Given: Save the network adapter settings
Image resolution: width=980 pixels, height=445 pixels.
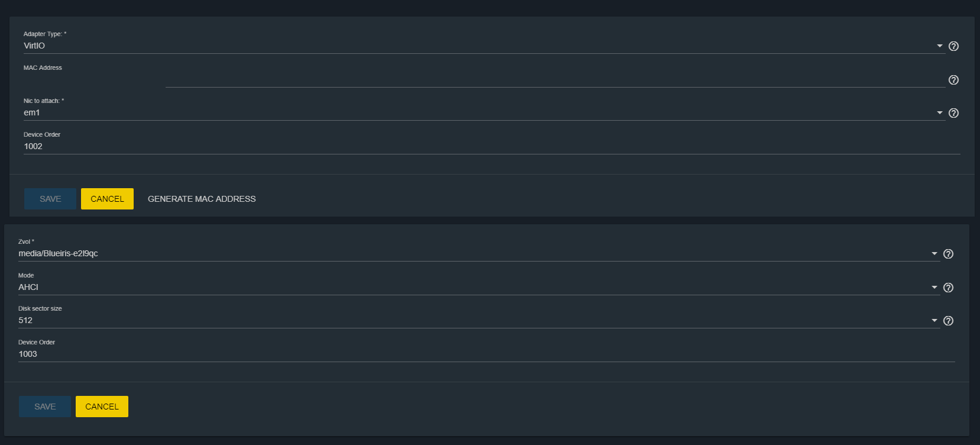Looking at the screenshot, I should click(50, 199).
